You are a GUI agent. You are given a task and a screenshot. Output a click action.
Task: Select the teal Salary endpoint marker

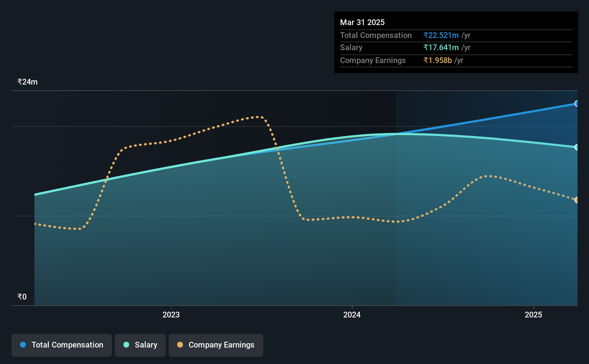(x=576, y=147)
